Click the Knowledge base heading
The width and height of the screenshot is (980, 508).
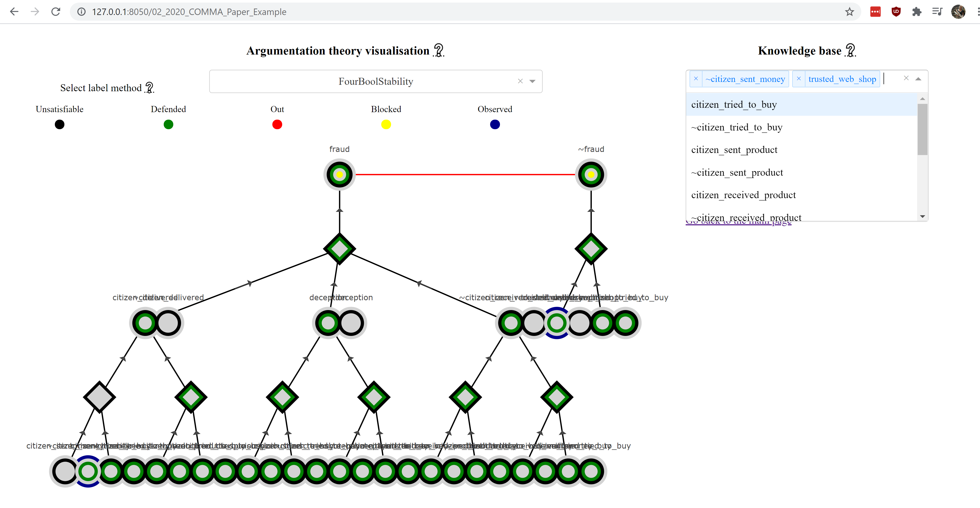click(x=799, y=51)
